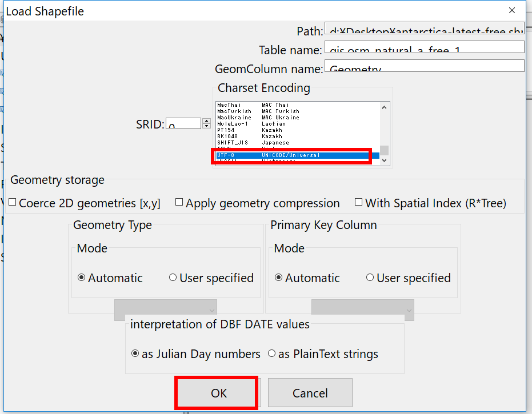Decrease SRID with spinner down arrow
This screenshot has height=414, width=532.
[206, 126]
